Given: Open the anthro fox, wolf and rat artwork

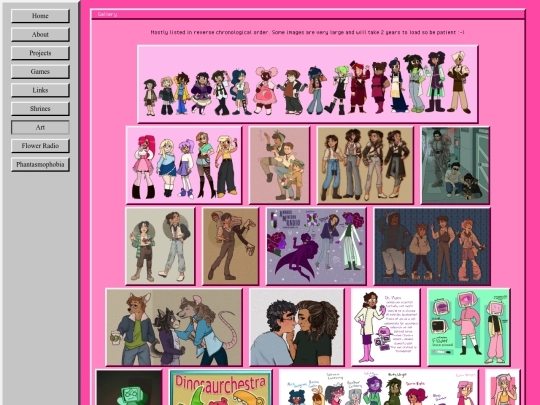Looking at the screenshot, I should click(174, 327).
